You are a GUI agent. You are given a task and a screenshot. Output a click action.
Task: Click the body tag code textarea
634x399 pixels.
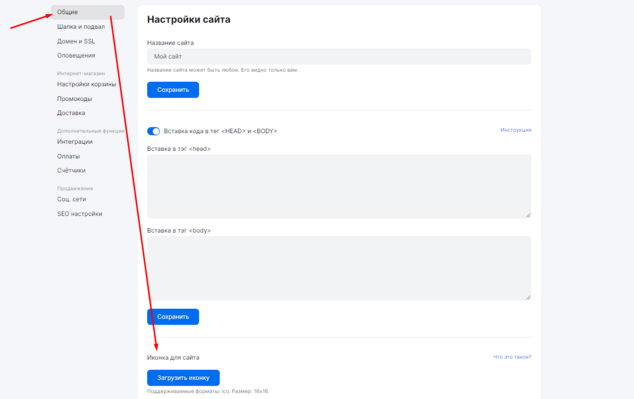(x=339, y=268)
